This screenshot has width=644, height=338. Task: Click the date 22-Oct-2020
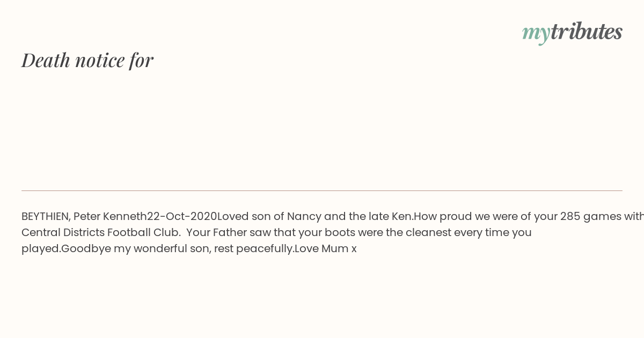pos(182,217)
